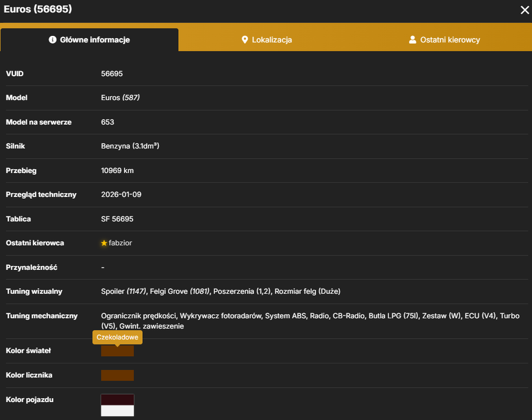This screenshot has width=532, height=420.
Task: Click the engine value Benzyna (3.1dm³)
Action: pos(130,146)
